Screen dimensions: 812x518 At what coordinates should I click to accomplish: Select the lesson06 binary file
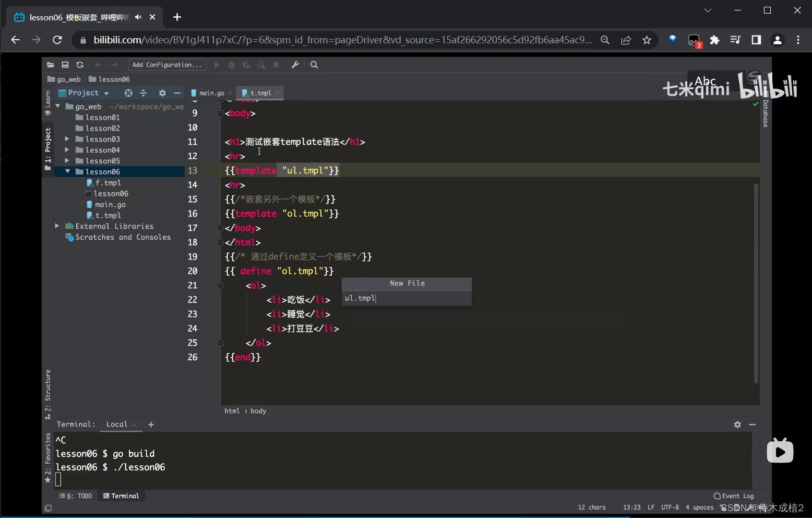(107, 194)
